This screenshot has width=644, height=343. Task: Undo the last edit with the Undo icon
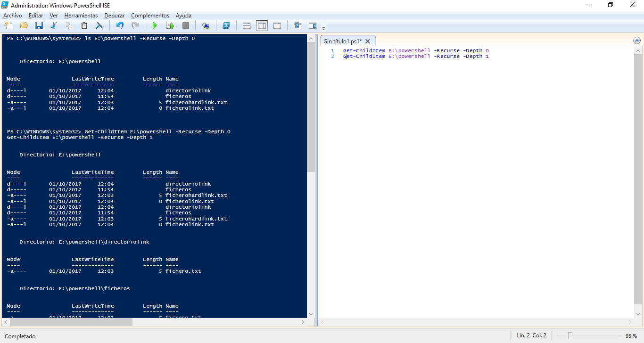click(119, 26)
